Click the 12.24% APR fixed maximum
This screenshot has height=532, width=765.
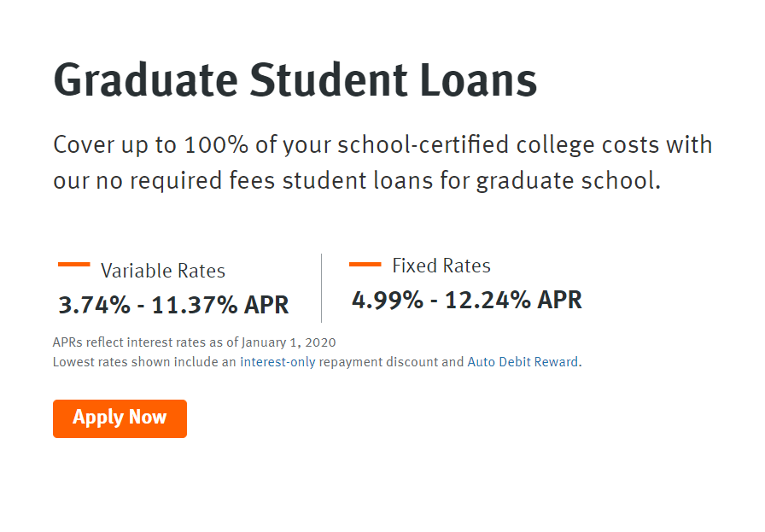pos(514,300)
